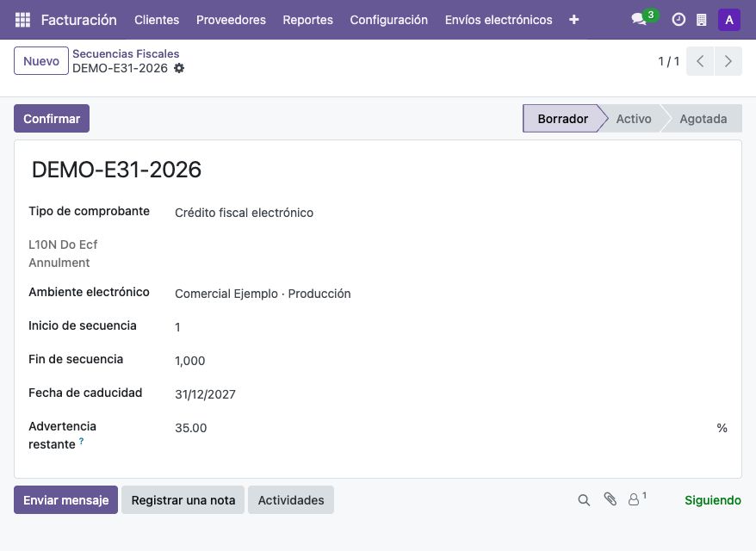This screenshot has width=756, height=551.
Task: Go to previous record arrow
Action: 700,61
